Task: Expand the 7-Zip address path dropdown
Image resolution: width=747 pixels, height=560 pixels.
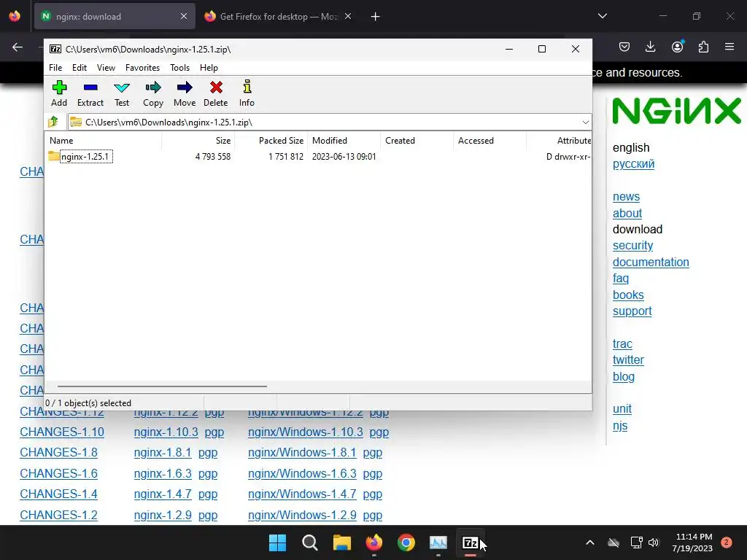Action: 586,122
